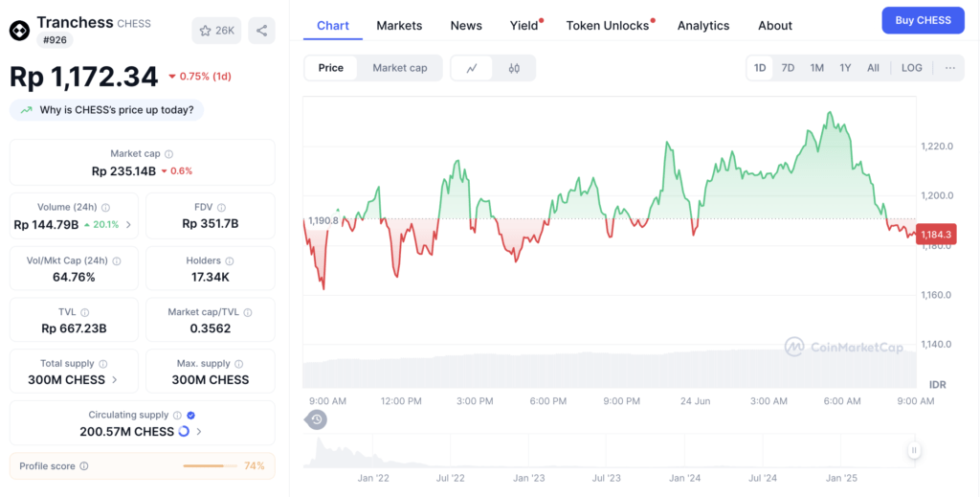Select the 1Y time range
The height and width of the screenshot is (497, 980).
click(x=845, y=68)
